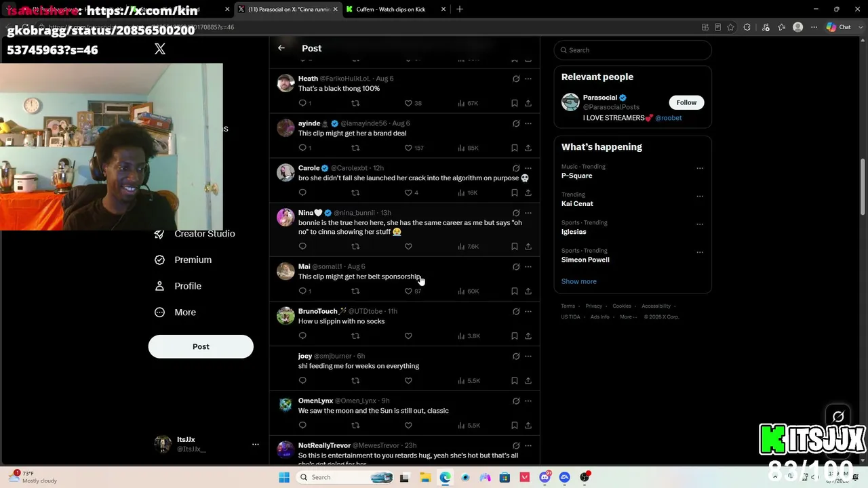
Task: Click the X logo in the sidebar
Action: 160,49
